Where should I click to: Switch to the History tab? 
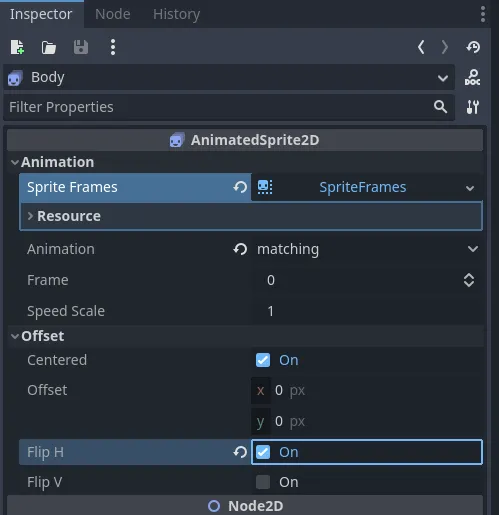(x=176, y=14)
